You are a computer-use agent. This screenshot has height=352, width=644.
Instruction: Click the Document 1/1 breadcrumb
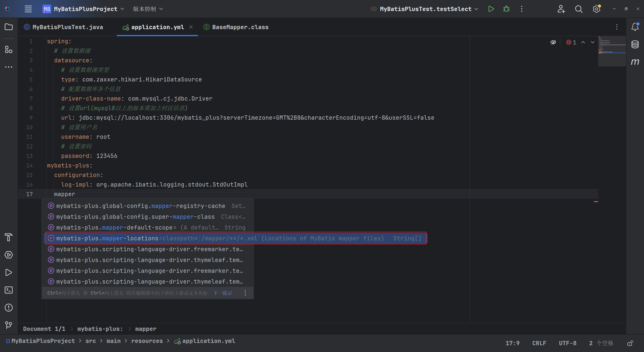[x=44, y=329]
